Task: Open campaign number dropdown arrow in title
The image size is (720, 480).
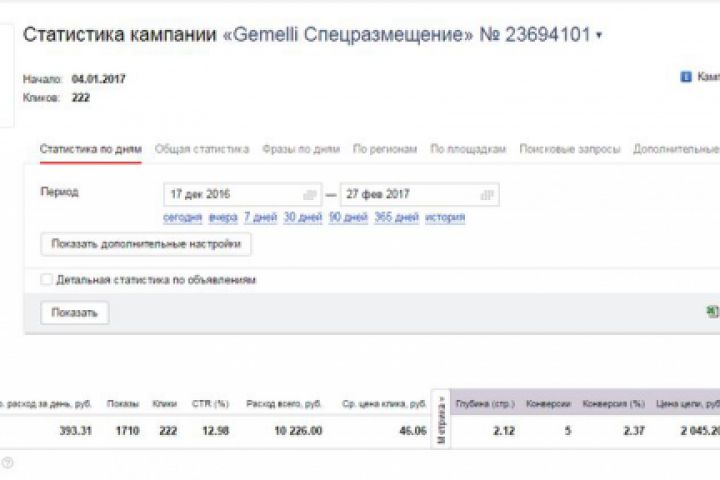Action: pos(599,35)
